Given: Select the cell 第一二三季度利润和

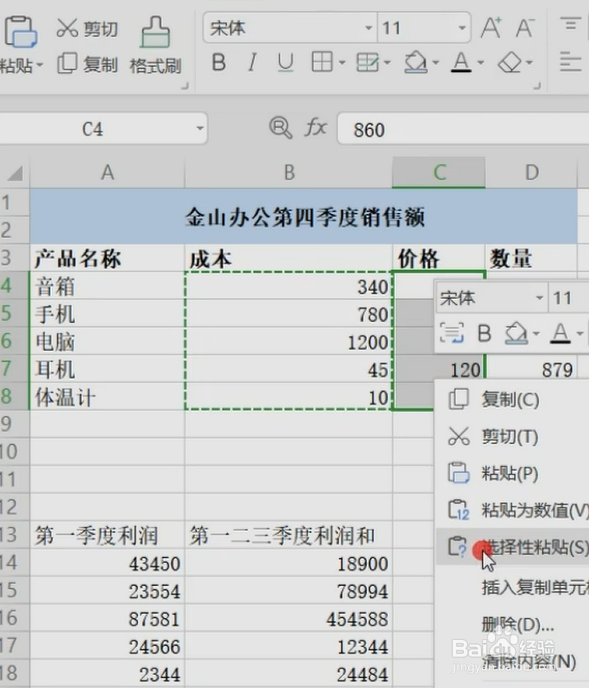Looking at the screenshot, I should click(289, 535).
